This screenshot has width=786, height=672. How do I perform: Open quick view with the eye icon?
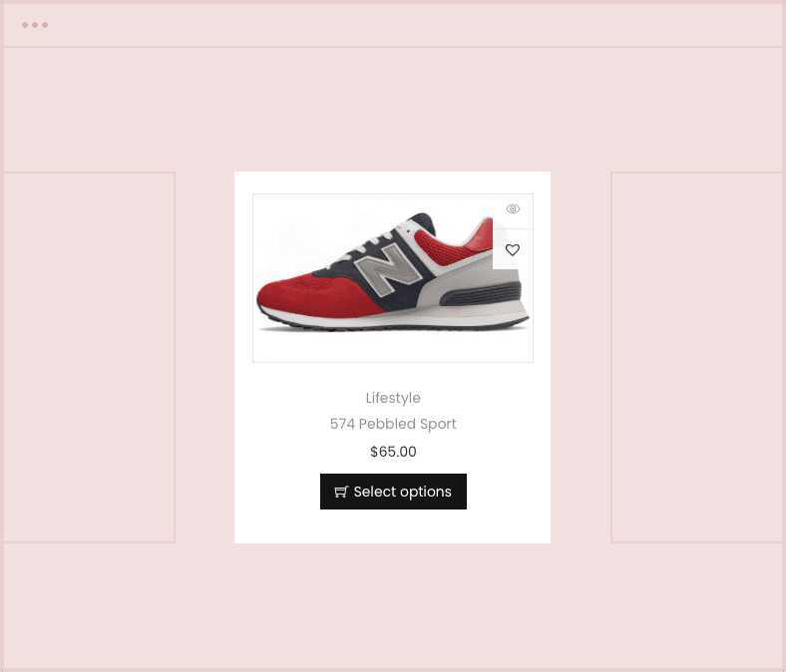coord(513,209)
